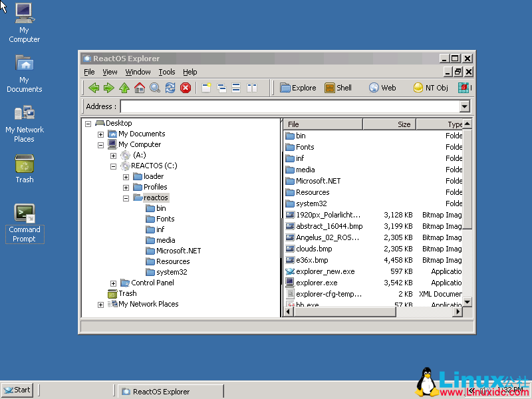Sort by Size column header
This screenshot has width=532, height=399.
click(x=390, y=124)
